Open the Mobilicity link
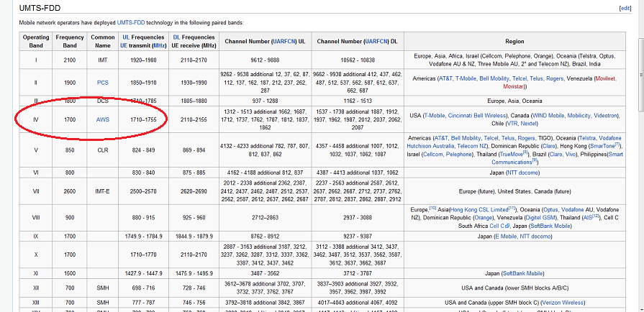This screenshot has height=312, width=644. click(x=581, y=116)
